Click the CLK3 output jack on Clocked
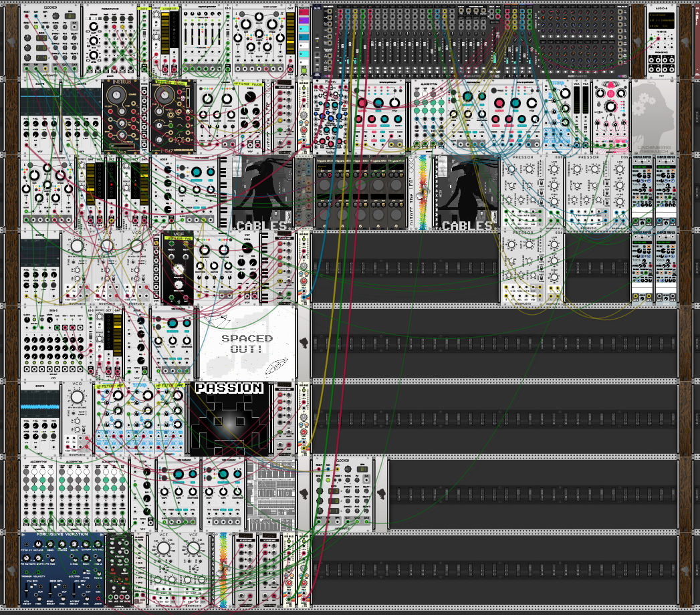The width and height of the screenshot is (700, 615). point(74,68)
